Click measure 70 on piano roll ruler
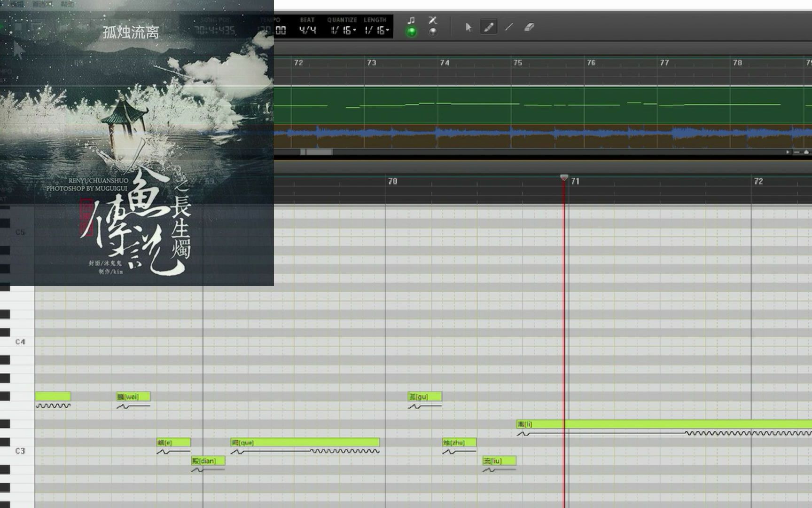Screen dimensions: 812x508 (393, 182)
